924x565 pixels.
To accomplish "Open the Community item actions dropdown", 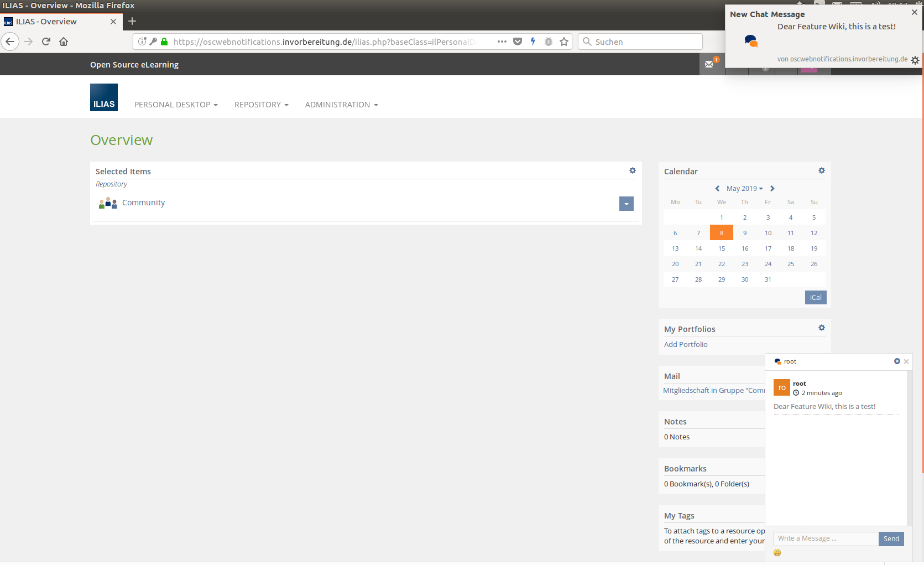I will point(626,204).
